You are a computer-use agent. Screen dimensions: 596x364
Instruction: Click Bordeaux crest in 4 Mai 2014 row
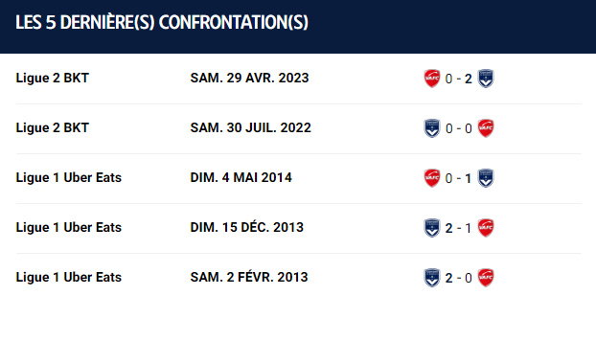pos(486,178)
